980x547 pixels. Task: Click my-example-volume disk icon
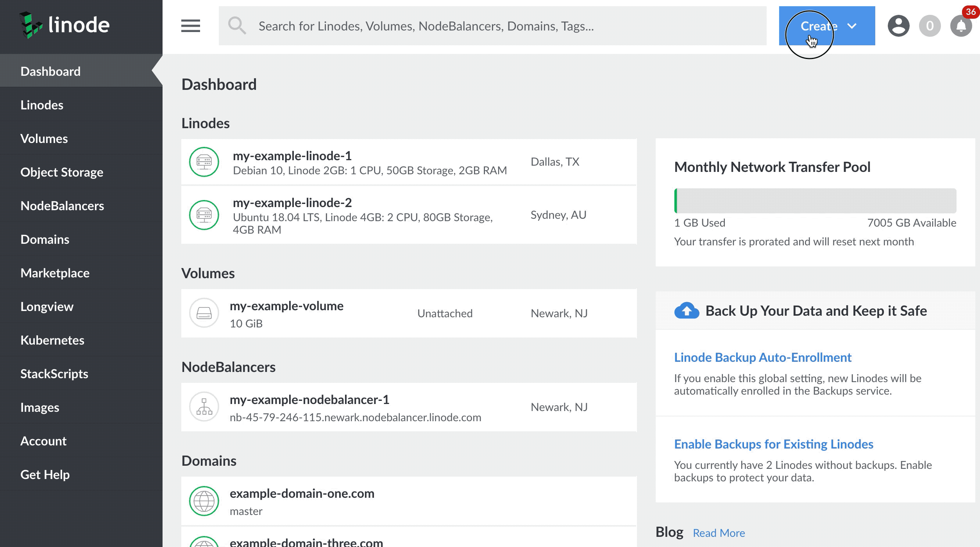coord(204,313)
